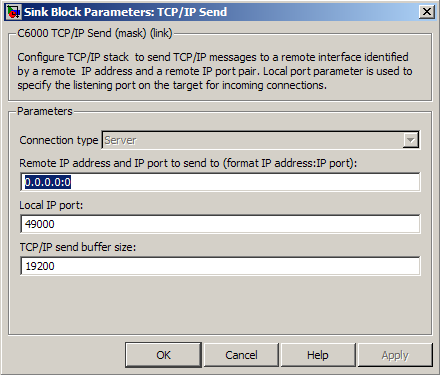Click the Connection type label
This screenshot has height=375, width=440.
(59, 140)
